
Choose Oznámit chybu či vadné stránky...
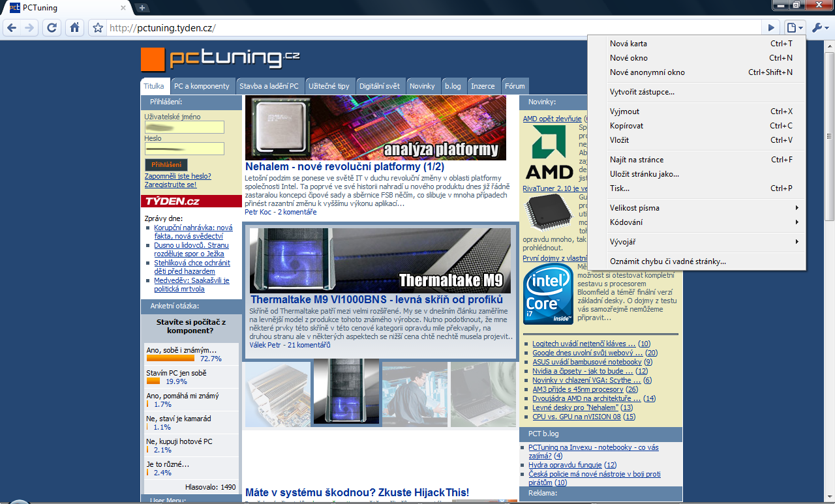click(697, 261)
